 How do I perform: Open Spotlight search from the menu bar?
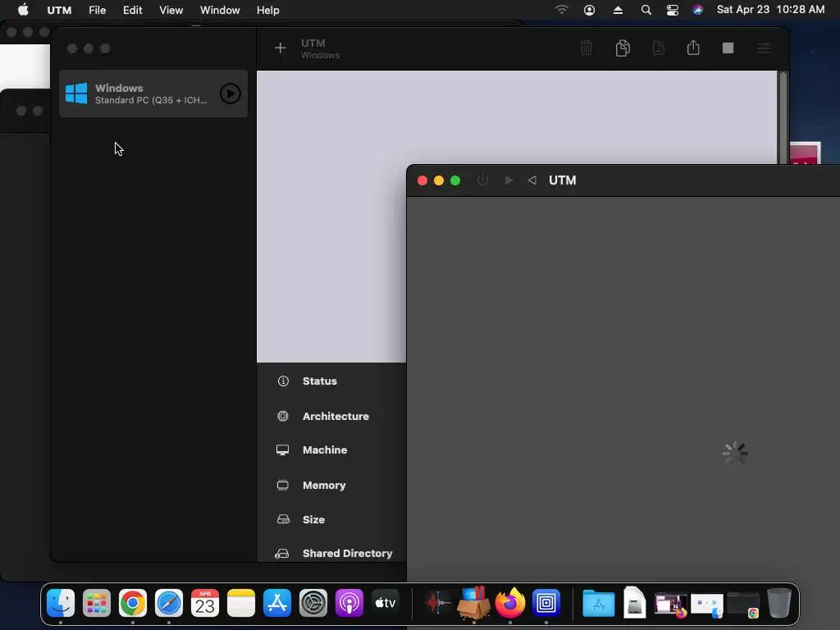(646, 10)
